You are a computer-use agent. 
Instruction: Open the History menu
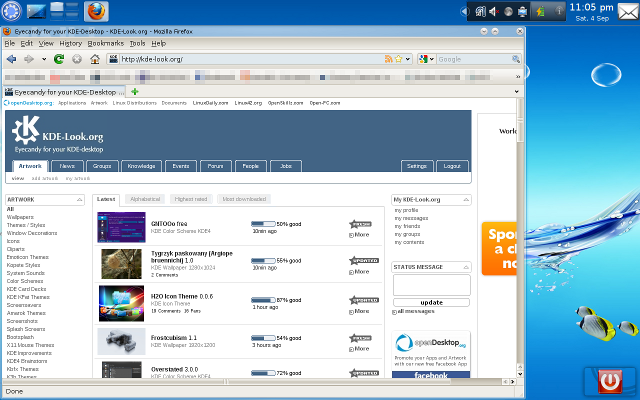coord(71,43)
